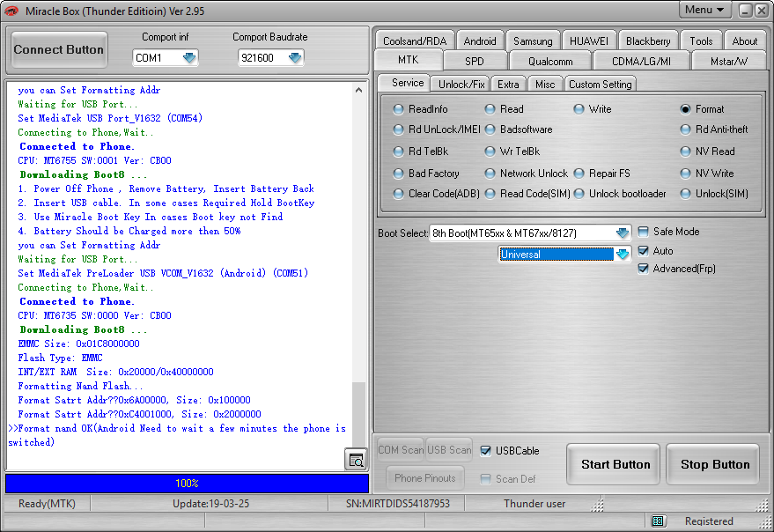Toggle the Auto checkbox
The width and height of the screenshot is (774, 532).
click(x=643, y=251)
